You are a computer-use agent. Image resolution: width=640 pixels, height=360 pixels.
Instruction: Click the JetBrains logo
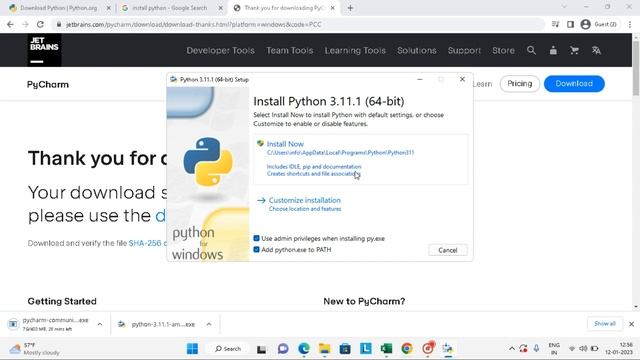[44, 50]
